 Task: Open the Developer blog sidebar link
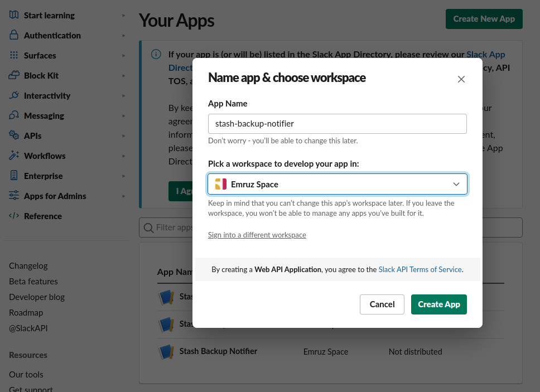pyautogui.click(x=37, y=297)
